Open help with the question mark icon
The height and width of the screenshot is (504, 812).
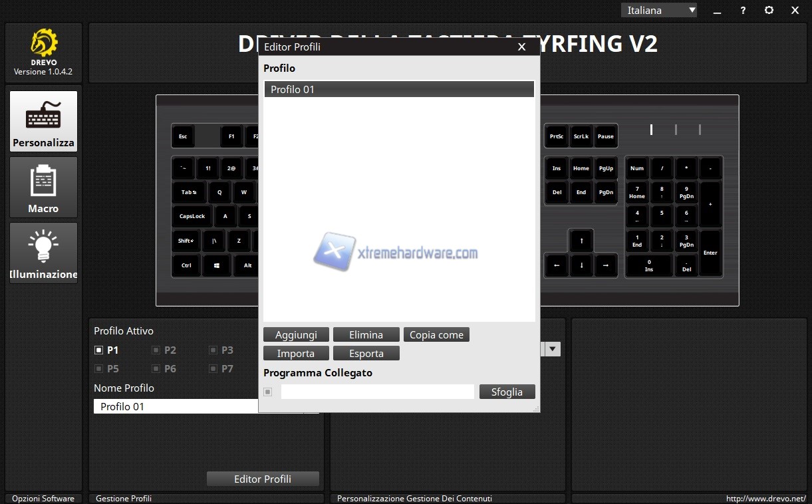coord(743,10)
